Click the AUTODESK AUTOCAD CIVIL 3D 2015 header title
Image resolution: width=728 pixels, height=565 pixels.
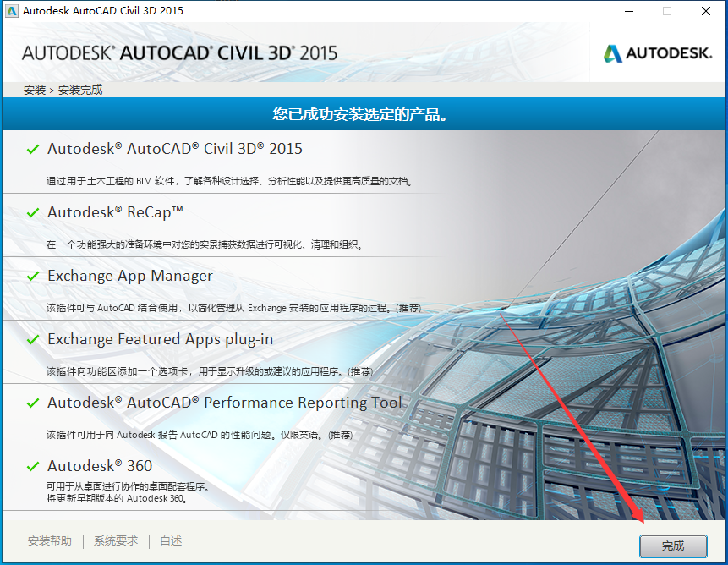pos(180,53)
